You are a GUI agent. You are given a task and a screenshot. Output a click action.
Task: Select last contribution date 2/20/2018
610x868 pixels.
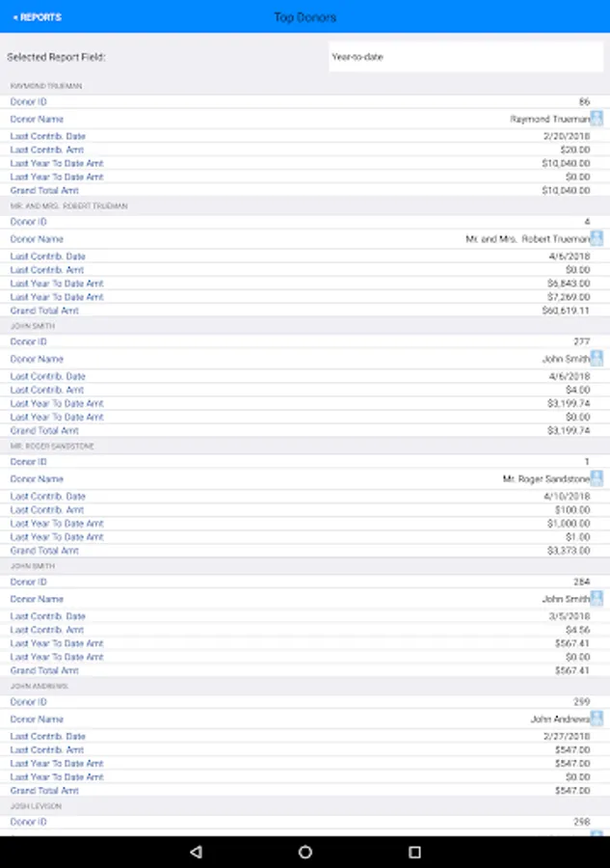(567, 136)
